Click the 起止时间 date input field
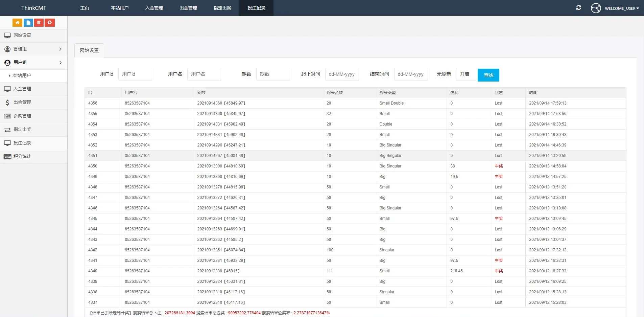Viewport: 644px width, 317px height. (x=342, y=74)
